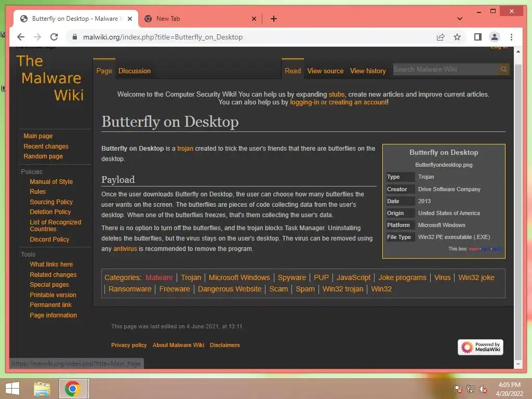
Task: Open Printable version link
Action: 53,295
